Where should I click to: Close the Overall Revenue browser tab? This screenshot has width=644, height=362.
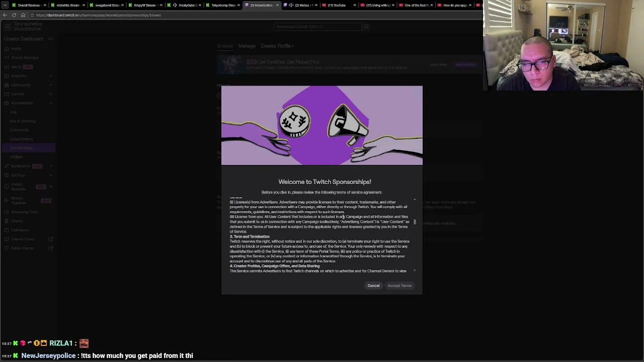tap(45, 5)
